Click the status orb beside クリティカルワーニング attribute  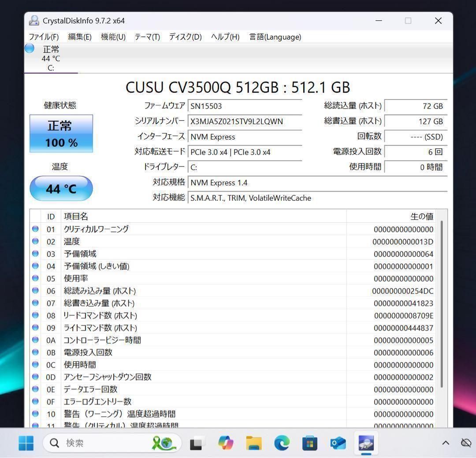[x=36, y=229]
